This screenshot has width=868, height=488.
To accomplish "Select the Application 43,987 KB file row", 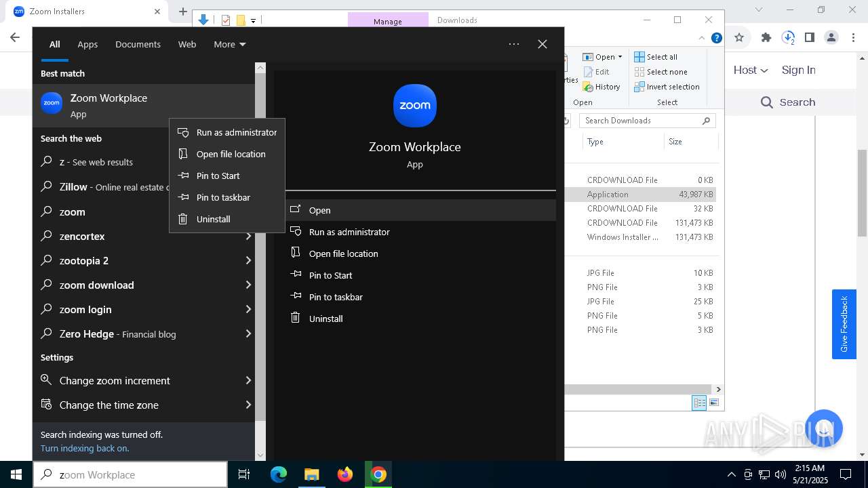I will [640, 194].
